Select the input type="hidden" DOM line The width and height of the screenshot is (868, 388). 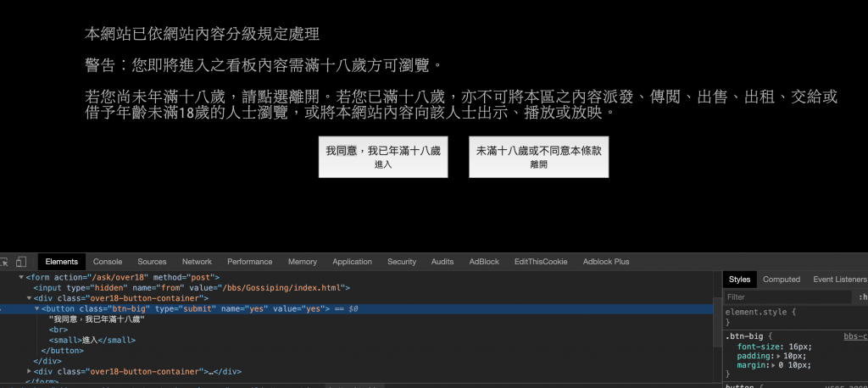[x=192, y=288]
